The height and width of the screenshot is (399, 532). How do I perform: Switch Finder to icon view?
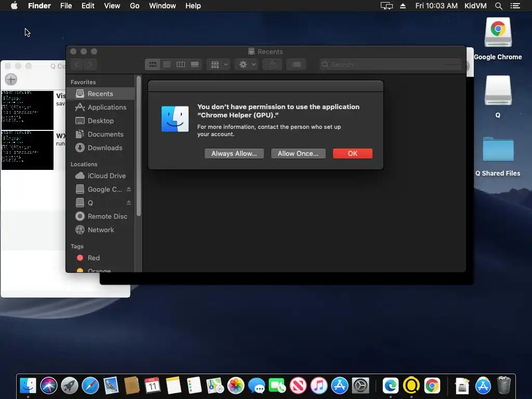tap(152, 64)
